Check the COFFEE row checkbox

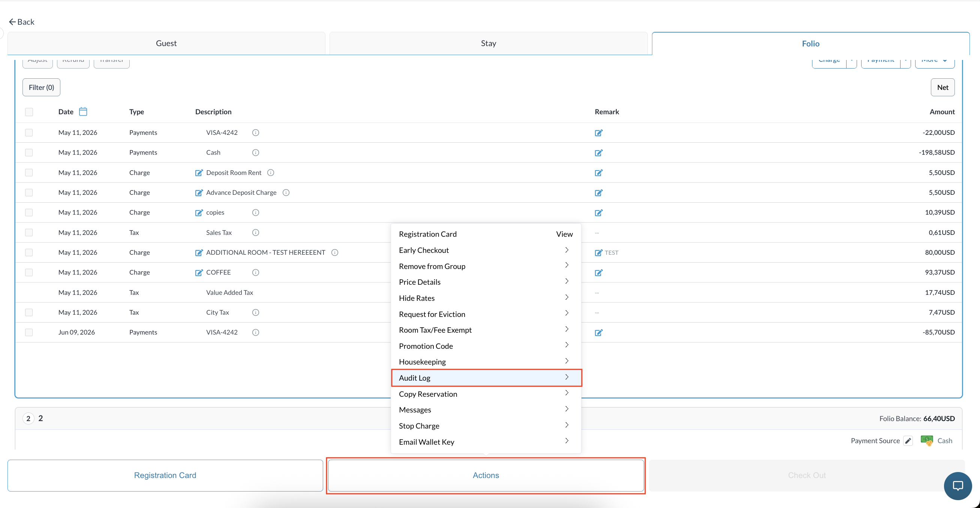(x=29, y=272)
